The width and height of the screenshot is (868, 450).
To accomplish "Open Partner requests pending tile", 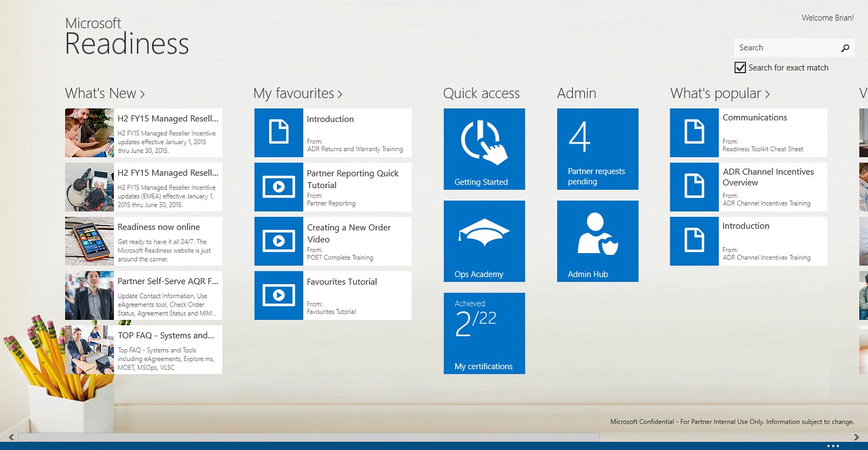I will coord(598,149).
